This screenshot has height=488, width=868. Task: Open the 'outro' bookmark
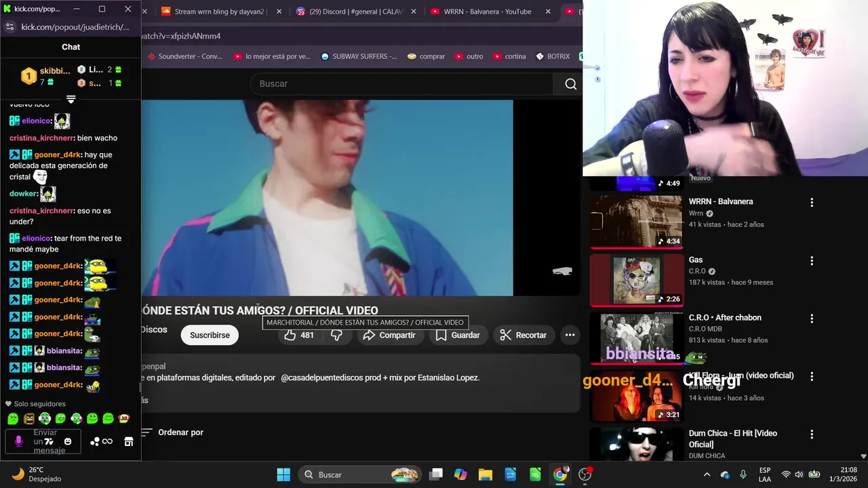point(469,56)
